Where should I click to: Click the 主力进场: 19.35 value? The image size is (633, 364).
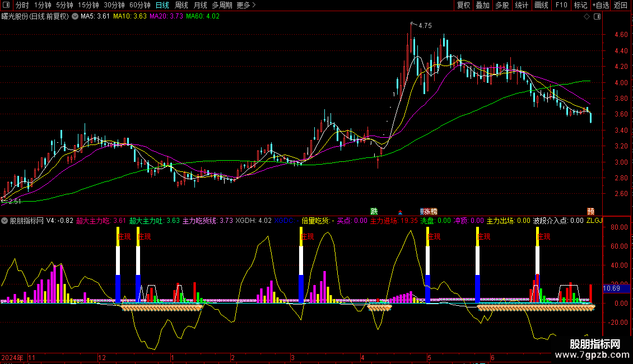[394, 221]
